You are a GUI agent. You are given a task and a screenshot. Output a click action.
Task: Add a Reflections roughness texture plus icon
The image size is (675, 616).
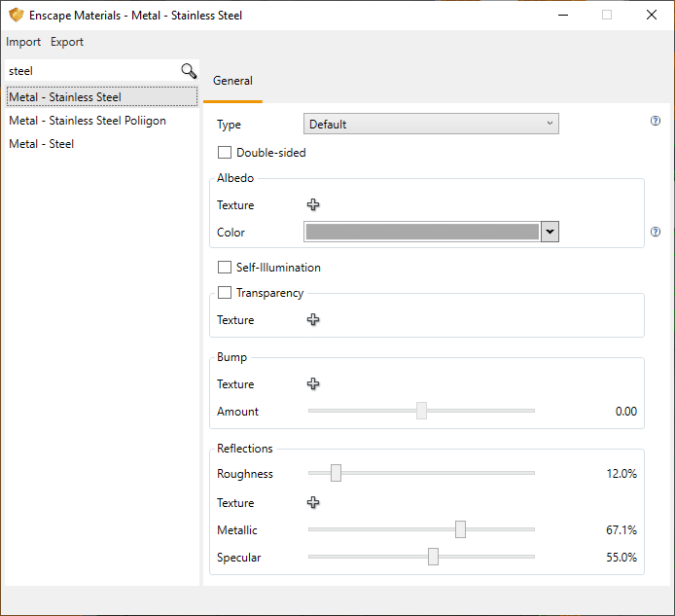(x=313, y=502)
